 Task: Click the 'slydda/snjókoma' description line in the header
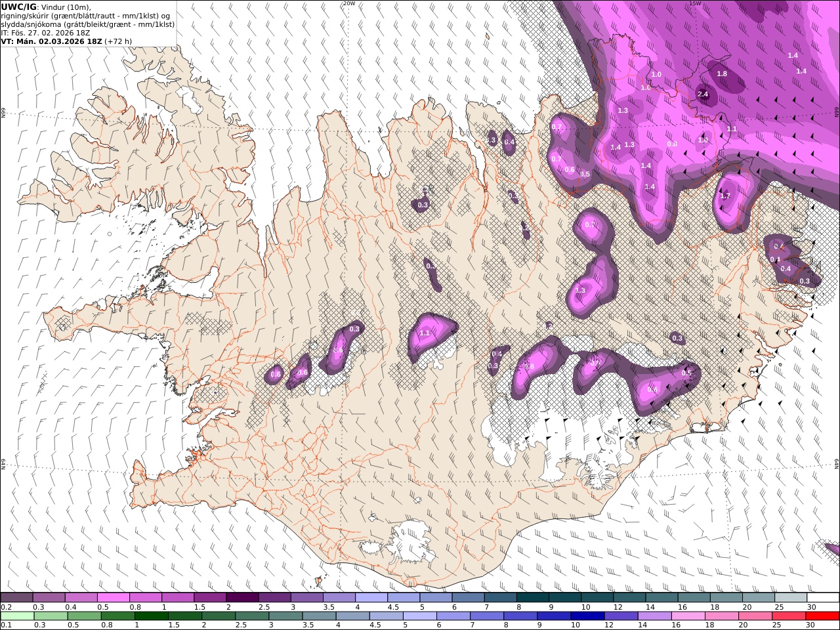click(88, 24)
